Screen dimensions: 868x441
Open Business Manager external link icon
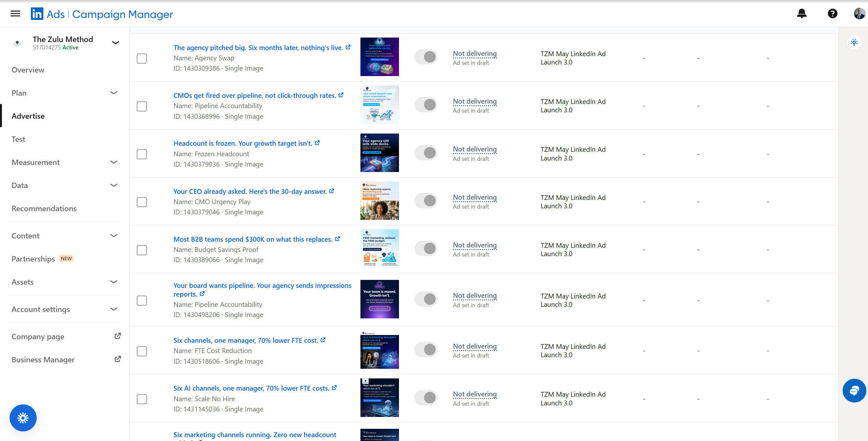[118, 359]
